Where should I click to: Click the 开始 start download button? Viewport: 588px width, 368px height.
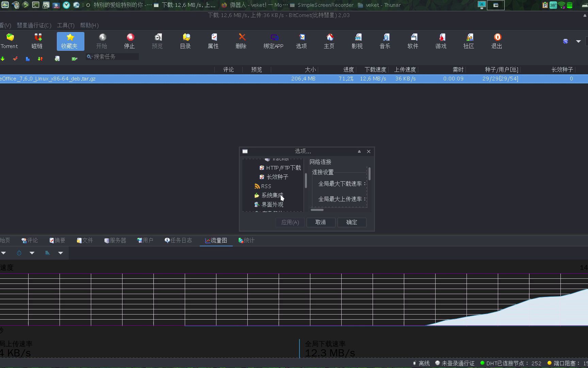point(102,41)
